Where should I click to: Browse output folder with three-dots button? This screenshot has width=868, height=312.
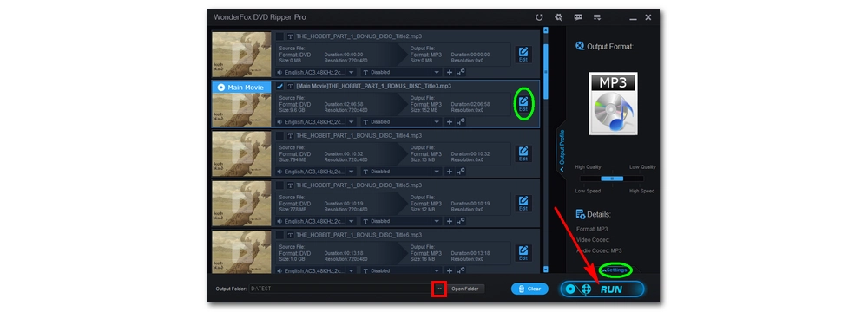(439, 289)
